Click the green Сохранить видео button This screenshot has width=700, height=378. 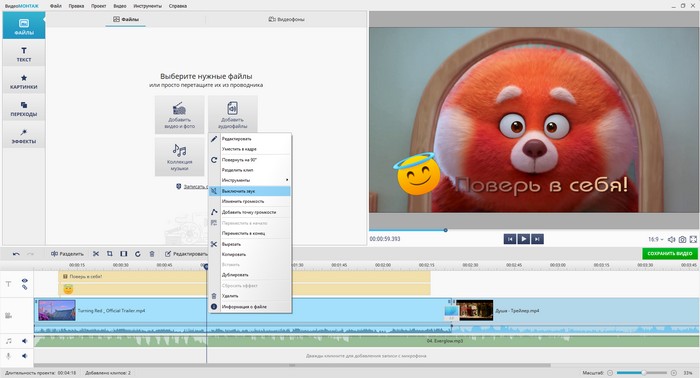[x=670, y=253]
